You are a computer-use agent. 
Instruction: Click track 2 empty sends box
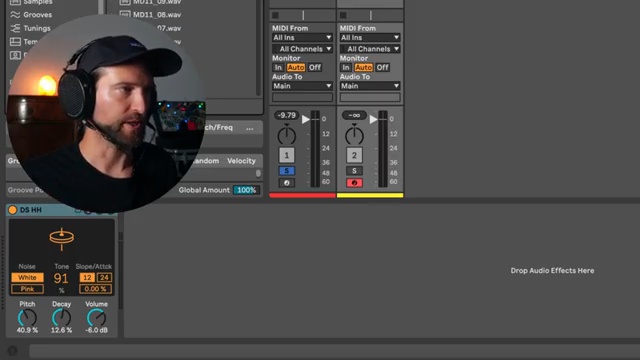point(370,97)
